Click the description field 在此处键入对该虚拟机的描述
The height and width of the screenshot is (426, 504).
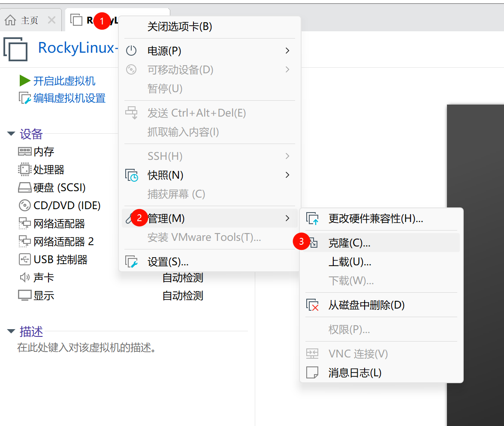point(87,348)
